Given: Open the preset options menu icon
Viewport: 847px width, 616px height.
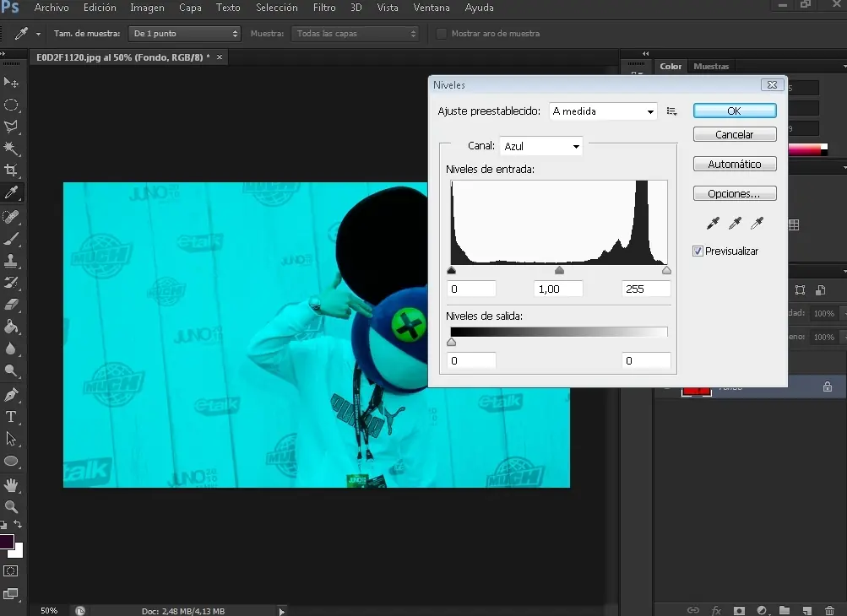Looking at the screenshot, I should pos(672,111).
